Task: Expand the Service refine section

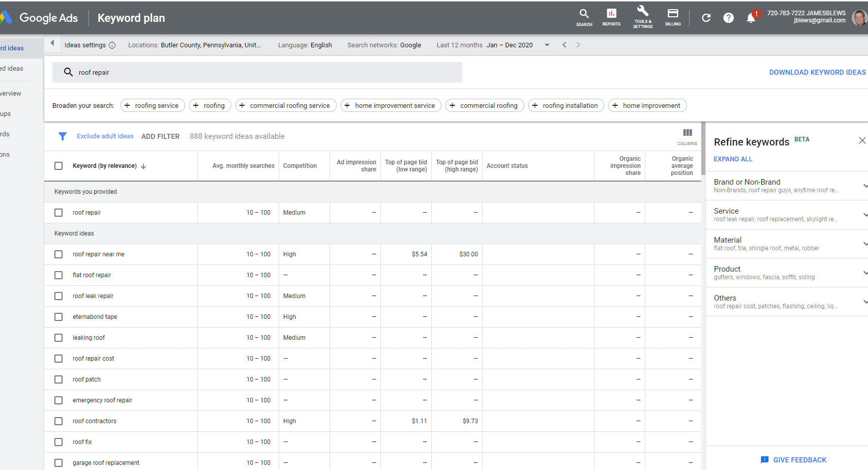Action: pos(864,215)
